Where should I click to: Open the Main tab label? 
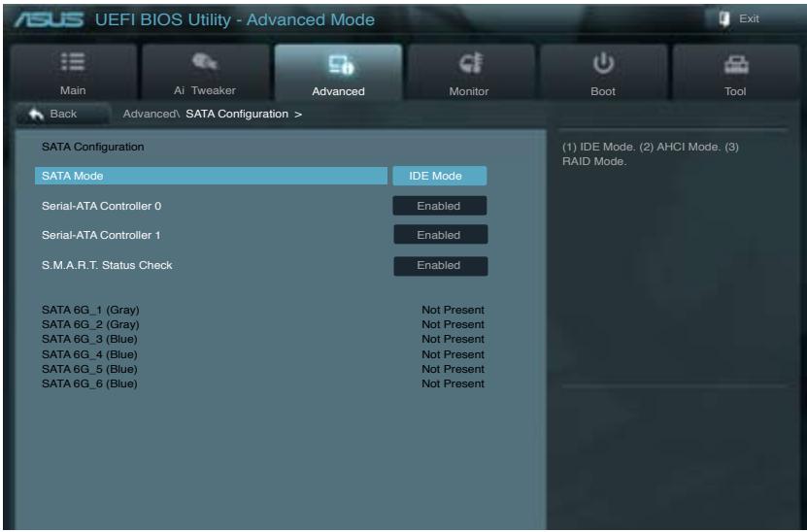coord(73,90)
